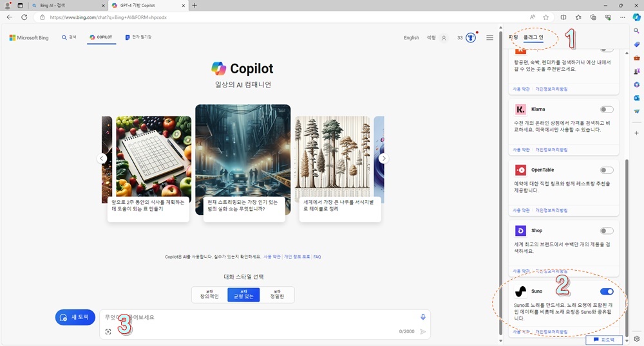The height and width of the screenshot is (346, 644).
Task: Enable the OpenTable plugin toggle
Action: (x=607, y=170)
